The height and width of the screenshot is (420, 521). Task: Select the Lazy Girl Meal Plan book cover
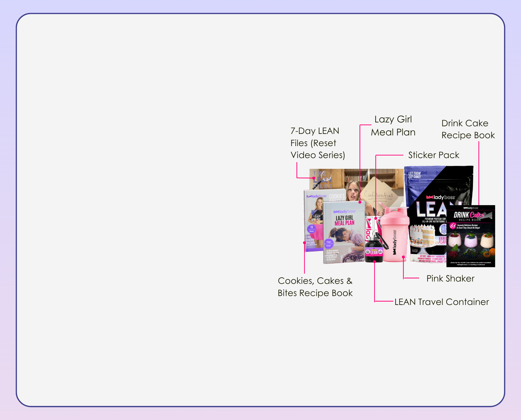[344, 232]
